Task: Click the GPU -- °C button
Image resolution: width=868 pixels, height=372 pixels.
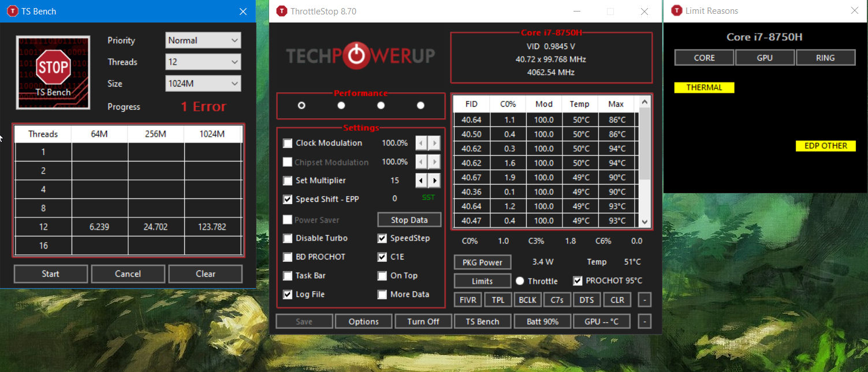Action: tap(602, 321)
